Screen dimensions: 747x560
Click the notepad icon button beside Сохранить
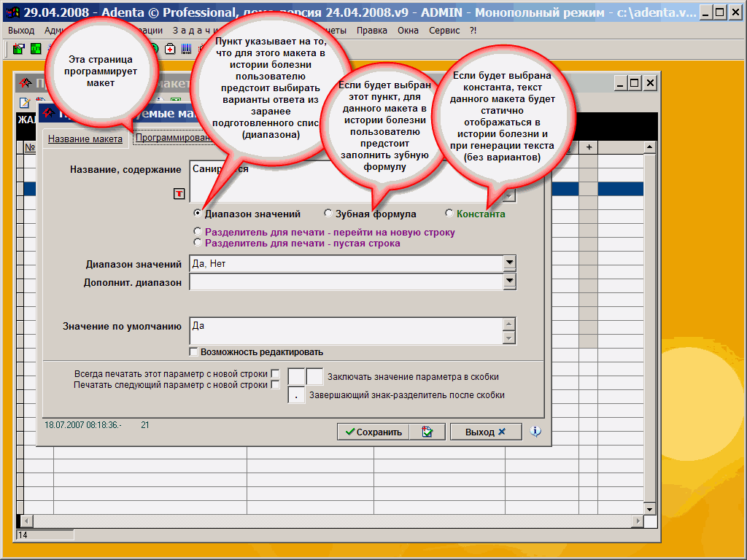(427, 432)
